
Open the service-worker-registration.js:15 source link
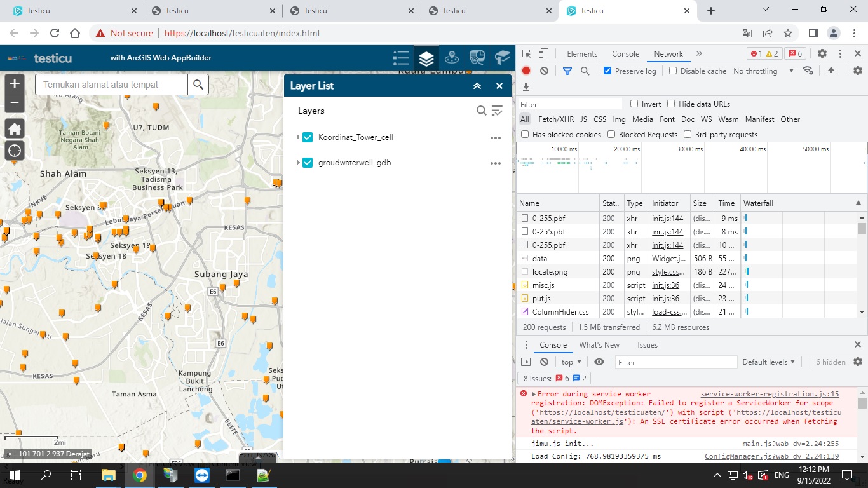click(x=770, y=394)
